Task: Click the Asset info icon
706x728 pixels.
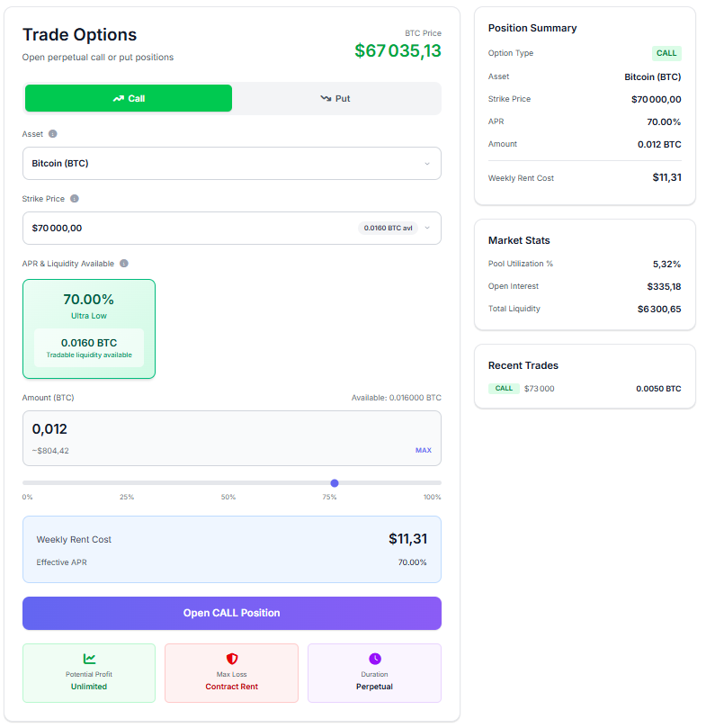Action: (53, 134)
